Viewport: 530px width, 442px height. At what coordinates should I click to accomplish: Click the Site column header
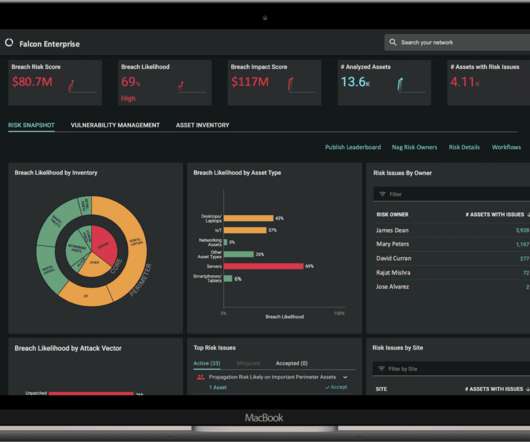pyautogui.click(x=381, y=389)
